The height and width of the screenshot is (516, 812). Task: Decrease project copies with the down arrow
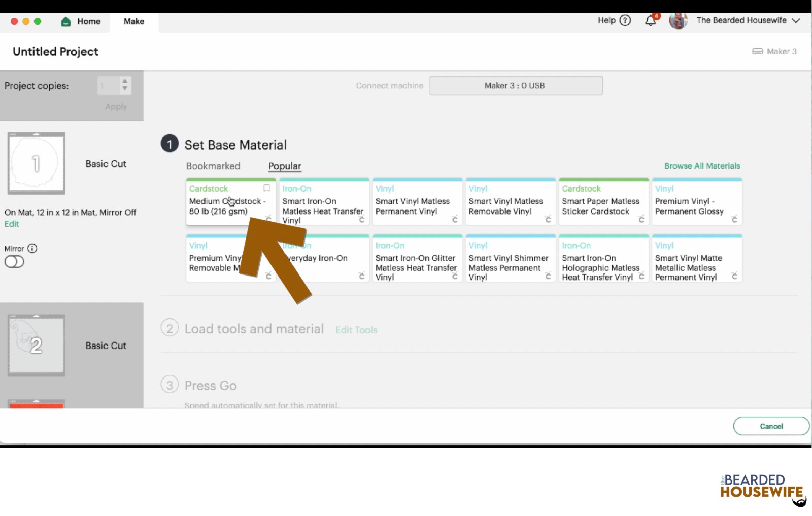[125, 89]
